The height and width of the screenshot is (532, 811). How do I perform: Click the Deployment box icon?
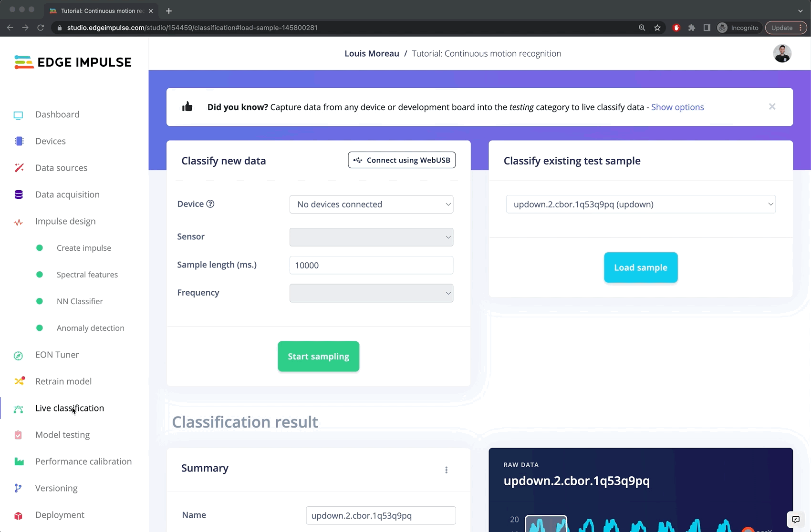[x=18, y=516]
